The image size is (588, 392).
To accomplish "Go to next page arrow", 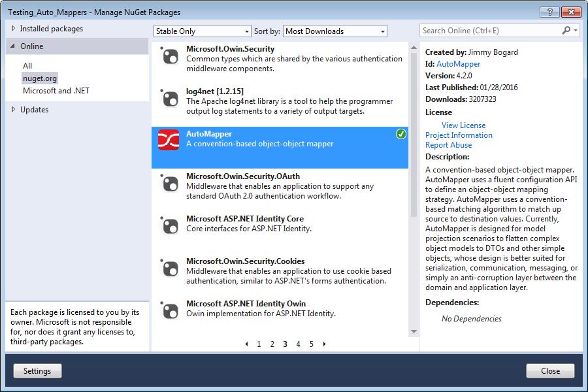I will coord(324,344).
